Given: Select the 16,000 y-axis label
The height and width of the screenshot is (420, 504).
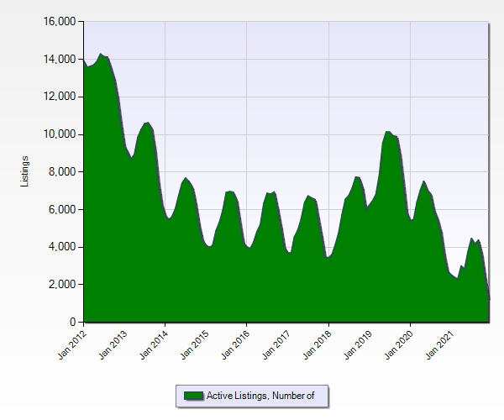Looking at the screenshot, I should click(60, 21).
